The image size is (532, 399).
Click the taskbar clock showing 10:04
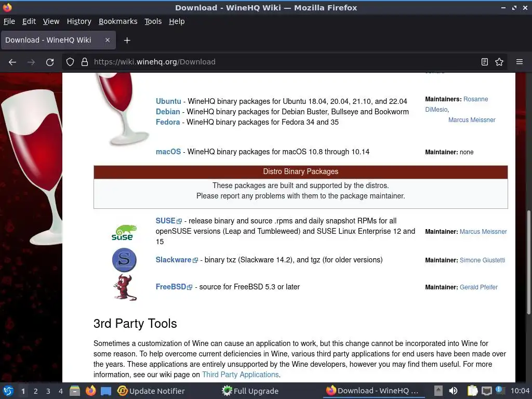[x=520, y=391]
